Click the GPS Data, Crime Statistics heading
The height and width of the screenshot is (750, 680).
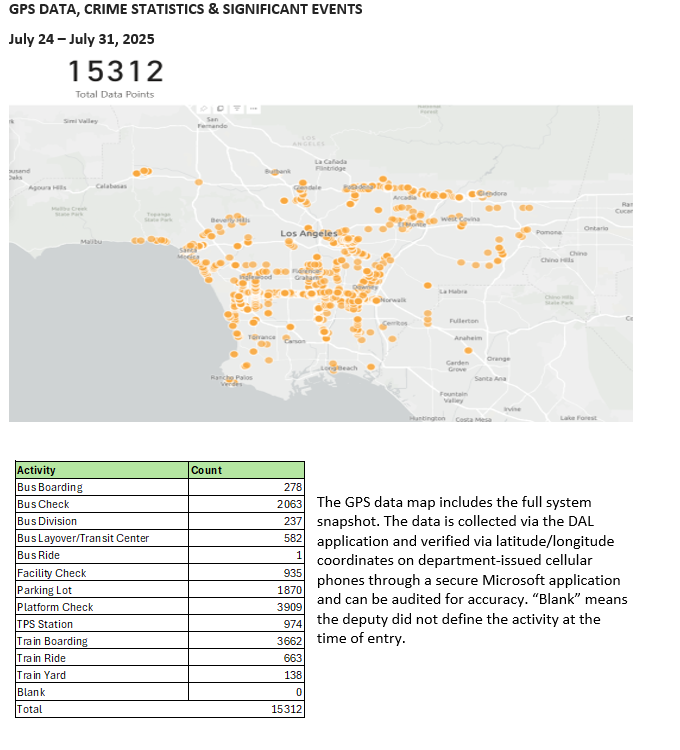pos(185,10)
